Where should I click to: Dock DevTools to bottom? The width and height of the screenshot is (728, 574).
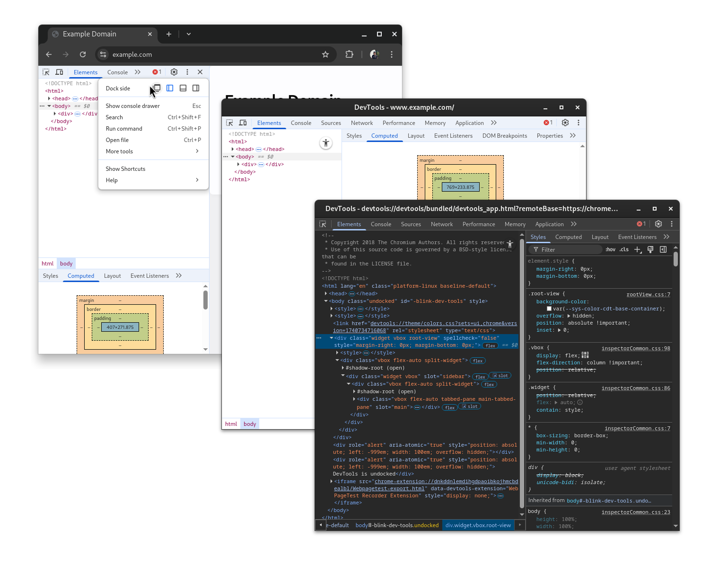(183, 88)
